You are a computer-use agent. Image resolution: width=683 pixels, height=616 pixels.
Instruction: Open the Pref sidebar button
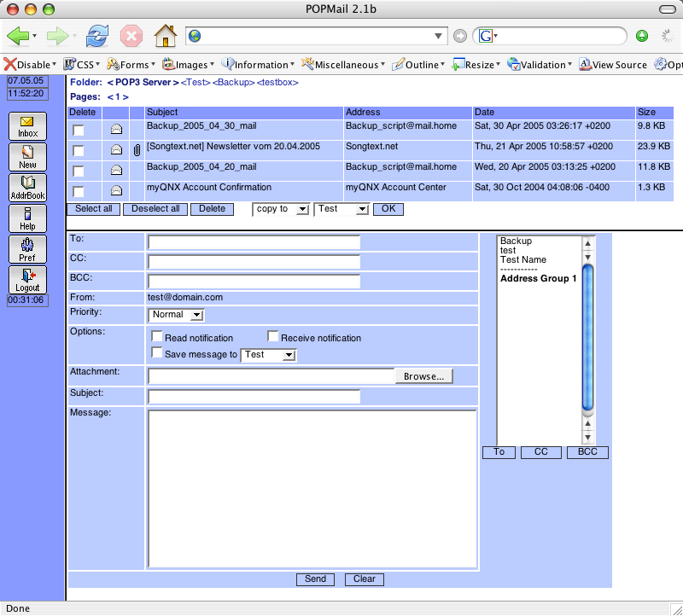coord(27,249)
